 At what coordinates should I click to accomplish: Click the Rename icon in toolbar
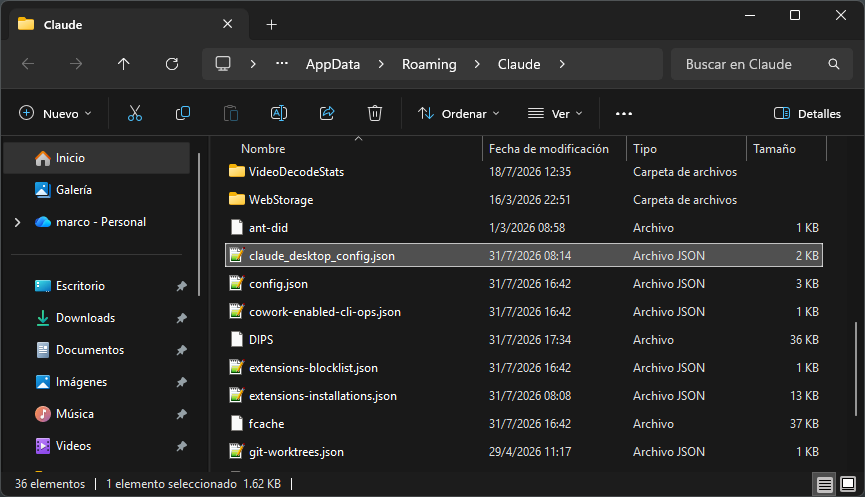(279, 114)
